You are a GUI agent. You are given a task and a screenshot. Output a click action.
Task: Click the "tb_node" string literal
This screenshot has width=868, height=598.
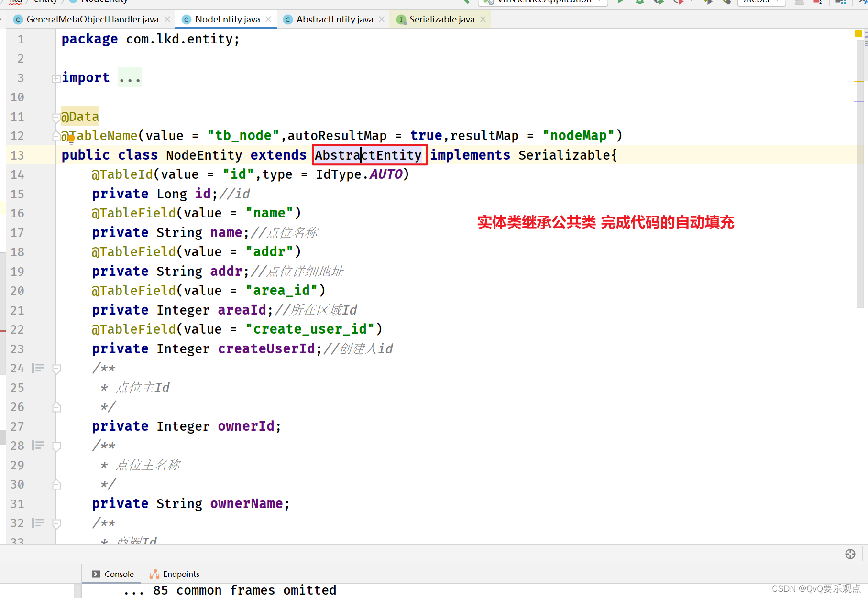tap(243, 136)
